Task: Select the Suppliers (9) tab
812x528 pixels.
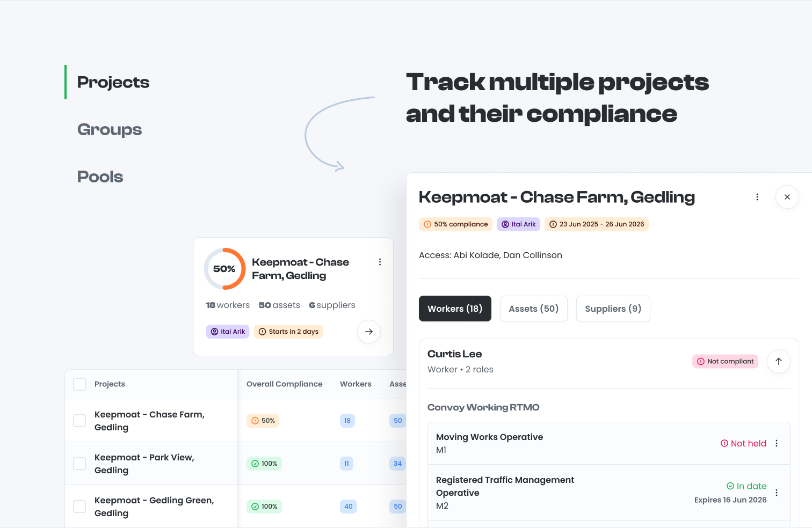Action: [x=613, y=309]
